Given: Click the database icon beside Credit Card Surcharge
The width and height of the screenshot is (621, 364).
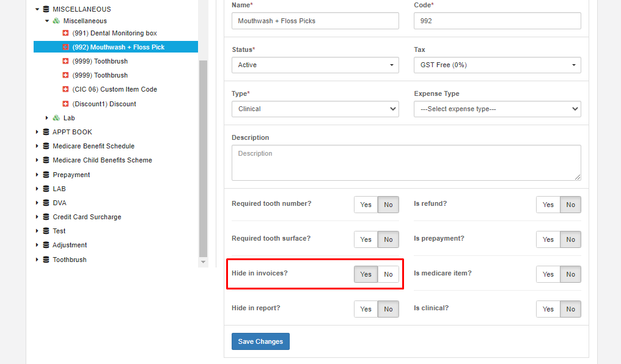Looking at the screenshot, I should pos(46,217).
